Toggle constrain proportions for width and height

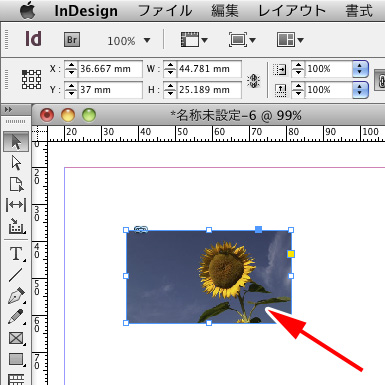click(253, 80)
